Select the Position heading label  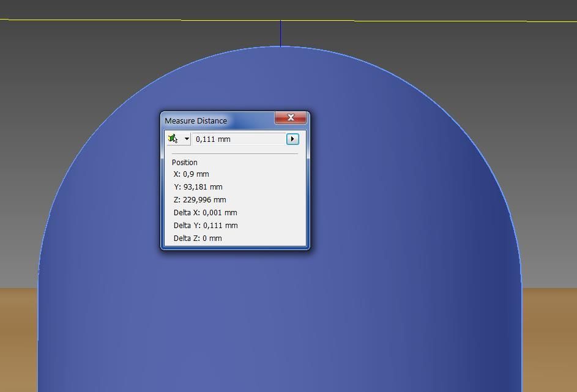(185, 162)
